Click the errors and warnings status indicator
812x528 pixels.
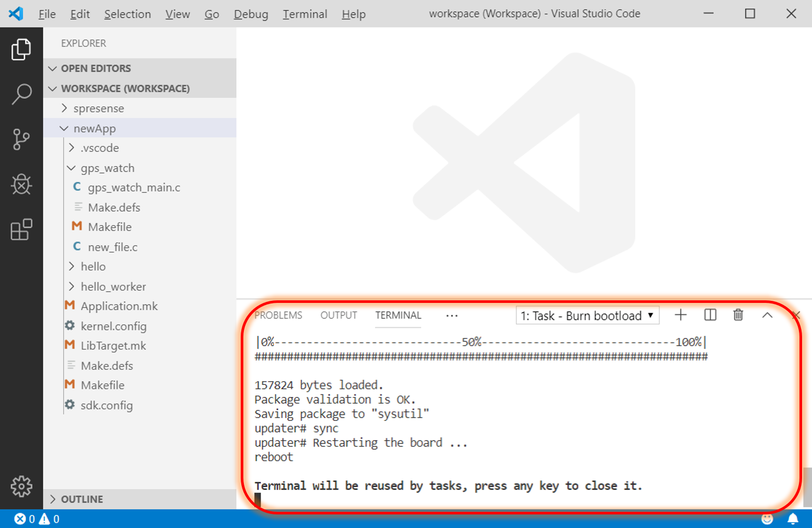click(37, 518)
